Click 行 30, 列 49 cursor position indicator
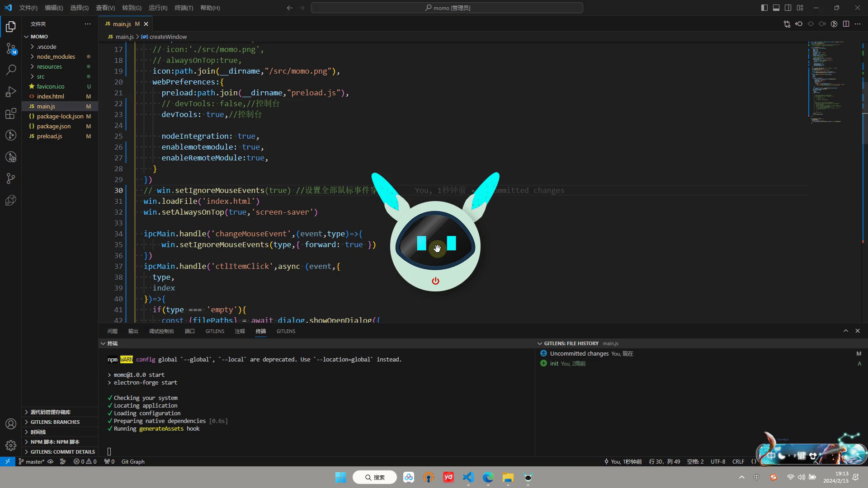The height and width of the screenshot is (488, 868). [x=665, y=461]
